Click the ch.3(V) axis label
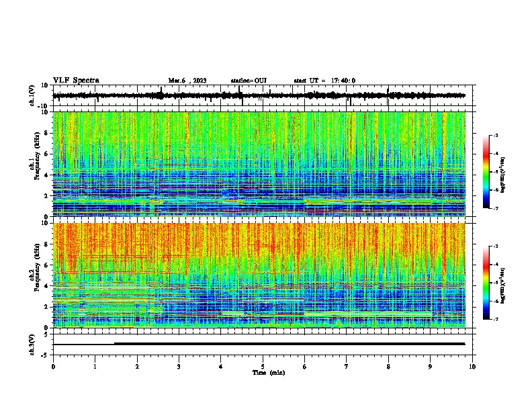The height and width of the screenshot is (411, 532). [x=32, y=345]
